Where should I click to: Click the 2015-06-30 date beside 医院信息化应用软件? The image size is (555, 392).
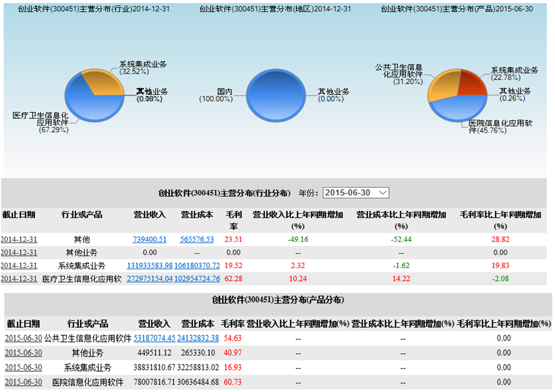pyautogui.click(x=23, y=382)
